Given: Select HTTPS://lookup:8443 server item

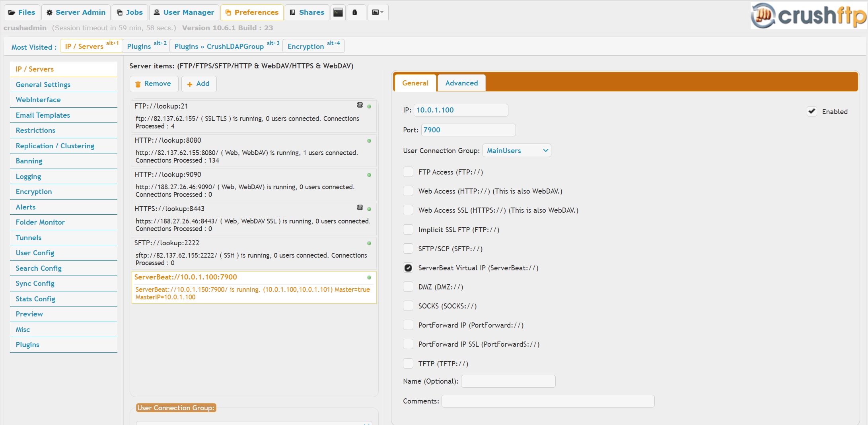Looking at the screenshot, I should click(x=254, y=218).
